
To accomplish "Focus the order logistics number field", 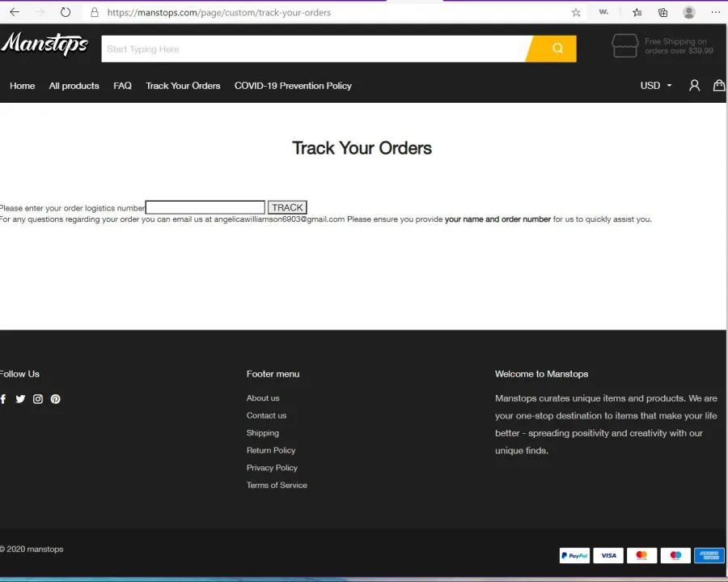I will [x=205, y=207].
